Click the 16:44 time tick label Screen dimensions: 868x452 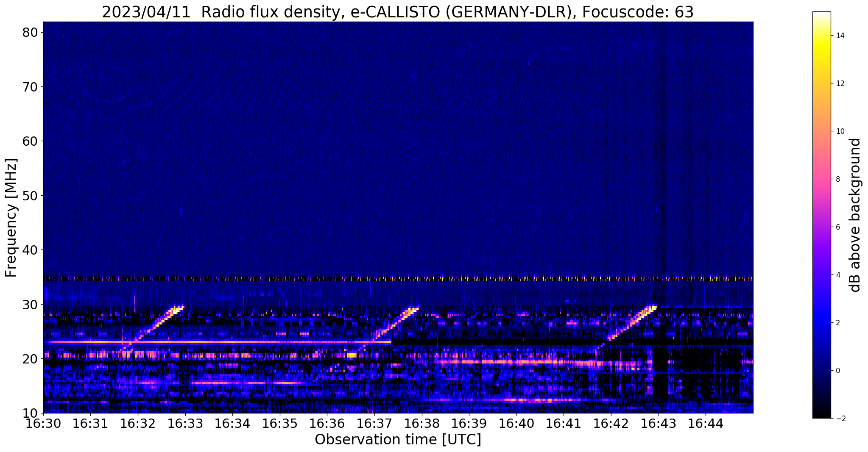[706, 423]
